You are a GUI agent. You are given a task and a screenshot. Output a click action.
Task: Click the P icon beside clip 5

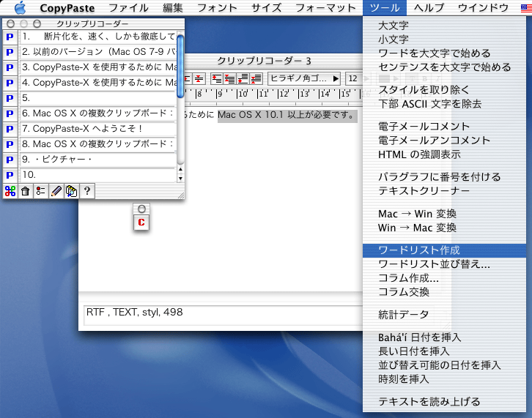click(x=10, y=98)
